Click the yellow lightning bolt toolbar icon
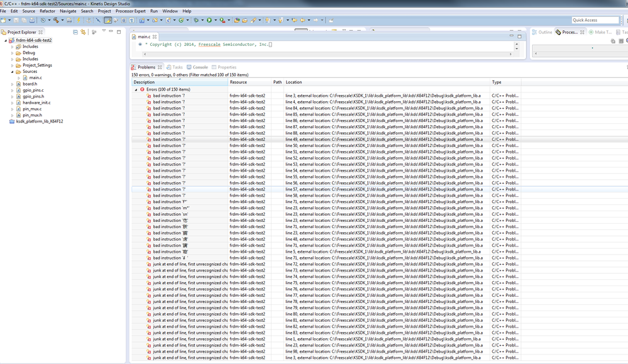 pyautogui.click(x=79, y=20)
